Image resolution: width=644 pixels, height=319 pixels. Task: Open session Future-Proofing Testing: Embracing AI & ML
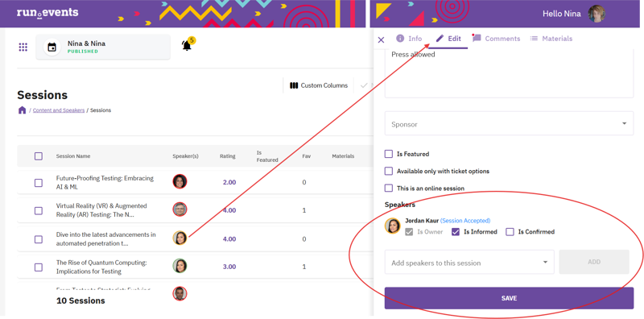click(105, 183)
